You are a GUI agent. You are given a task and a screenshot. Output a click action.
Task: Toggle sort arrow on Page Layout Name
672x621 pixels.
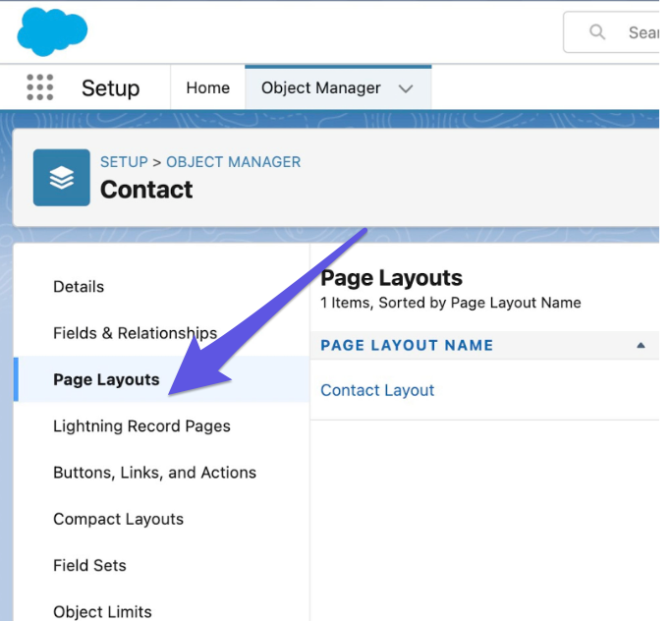click(x=641, y=345)
